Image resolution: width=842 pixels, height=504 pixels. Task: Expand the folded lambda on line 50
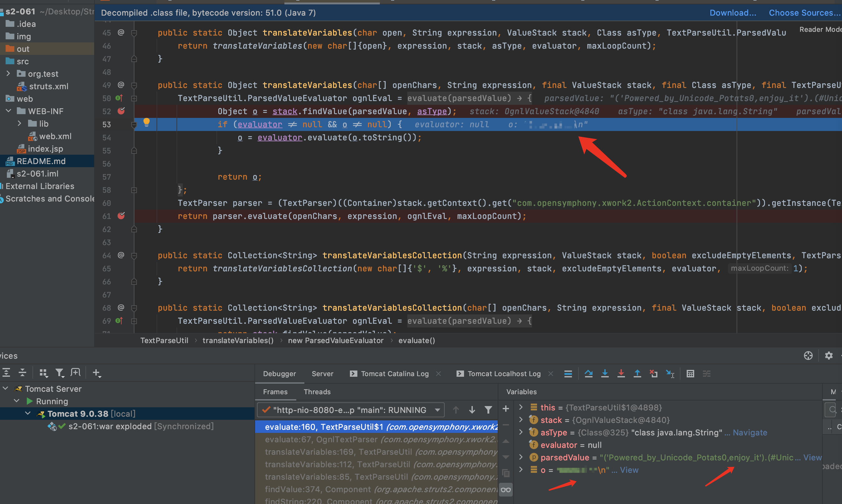[x=134, y=98]
